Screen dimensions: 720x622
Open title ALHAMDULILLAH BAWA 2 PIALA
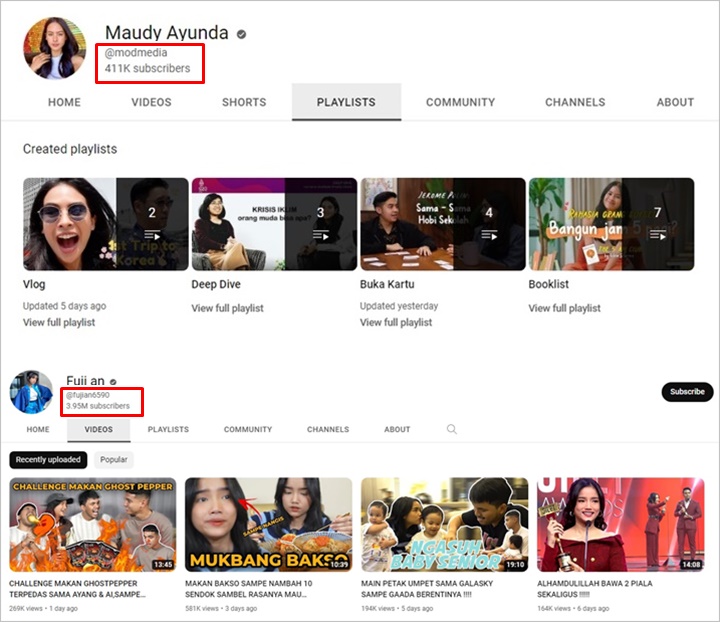coord(595,589)
